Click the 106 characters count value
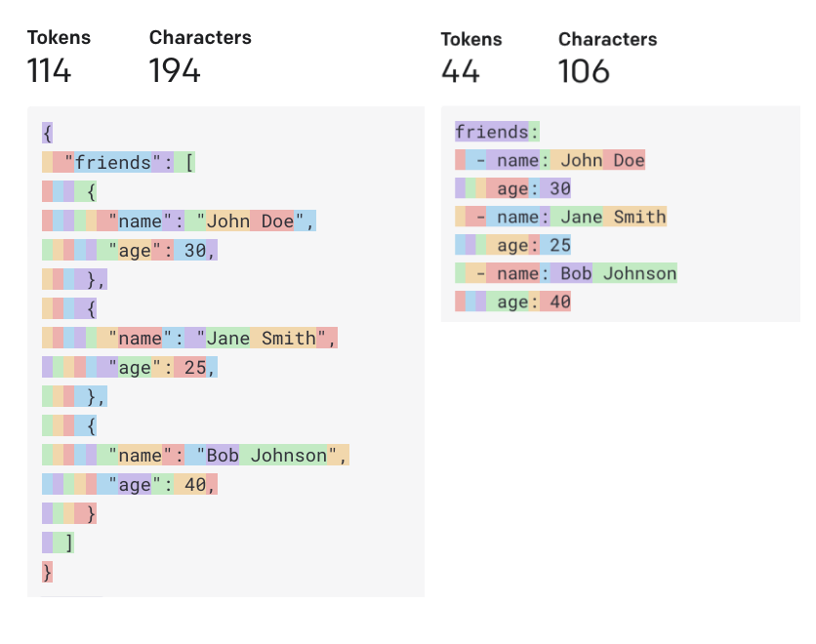 coord(584,71)
